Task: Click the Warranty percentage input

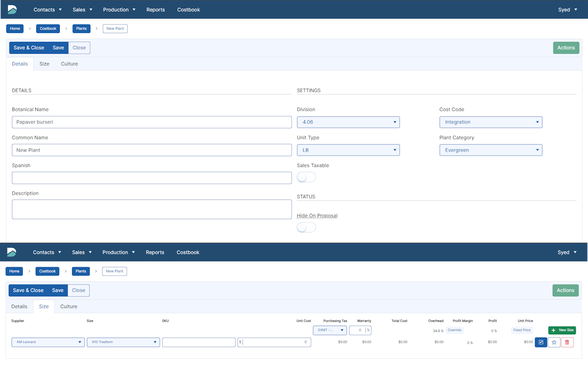Action: click(357, 330)
